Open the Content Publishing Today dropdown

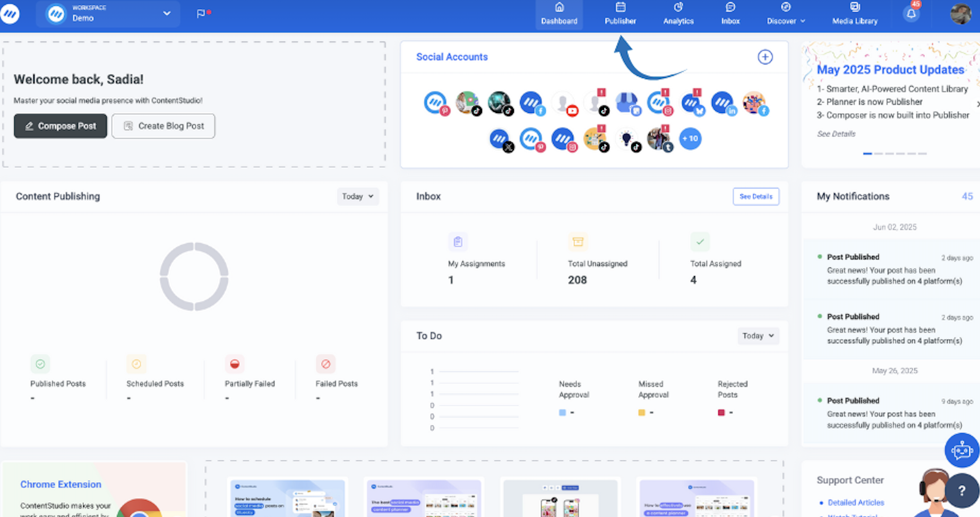coord(358,196)
